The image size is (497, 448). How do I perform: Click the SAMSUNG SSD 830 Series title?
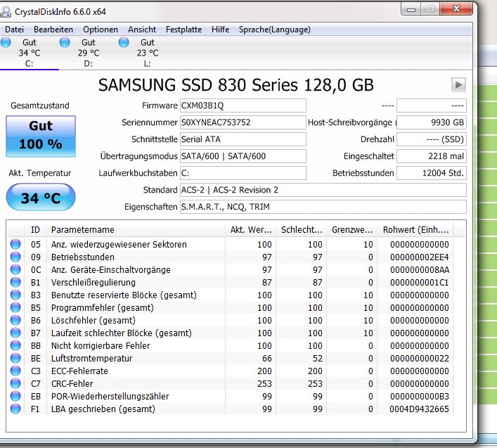[x=235, y=85]
